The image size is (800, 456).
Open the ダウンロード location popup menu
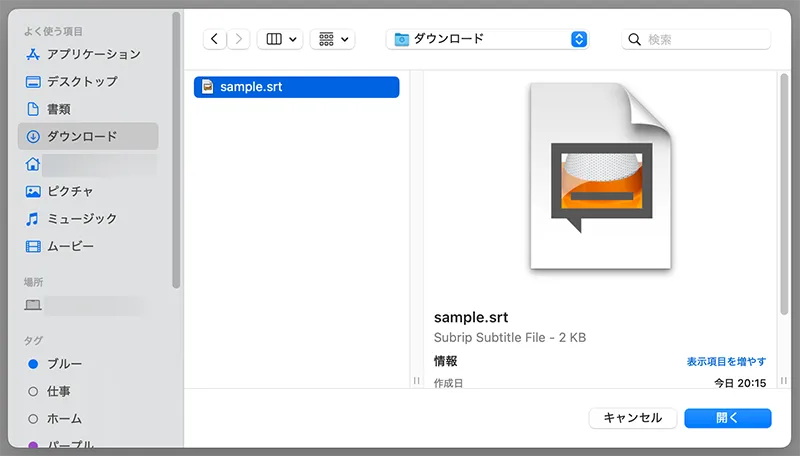(487, 39)
